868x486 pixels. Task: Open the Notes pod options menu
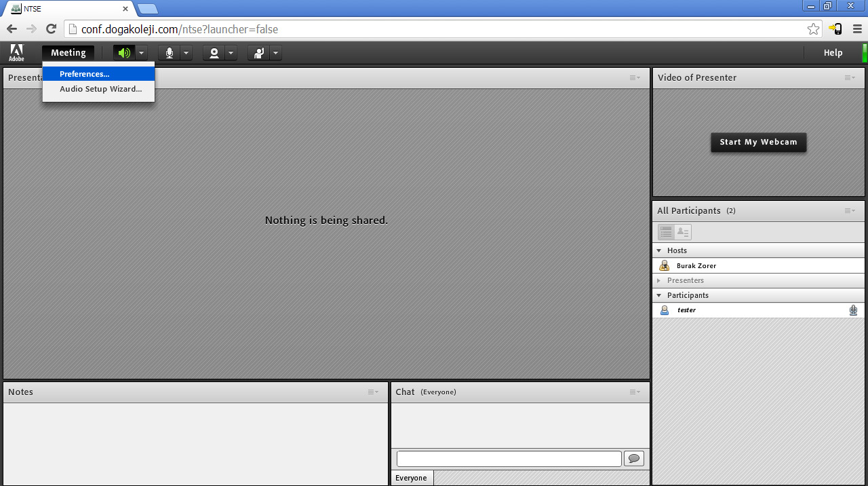point(373,392)
